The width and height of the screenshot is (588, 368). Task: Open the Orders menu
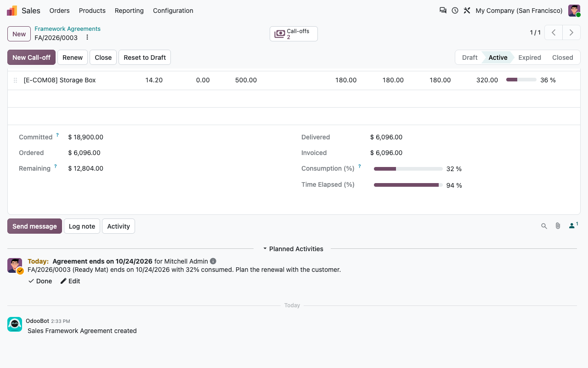(x=60, y=11)
